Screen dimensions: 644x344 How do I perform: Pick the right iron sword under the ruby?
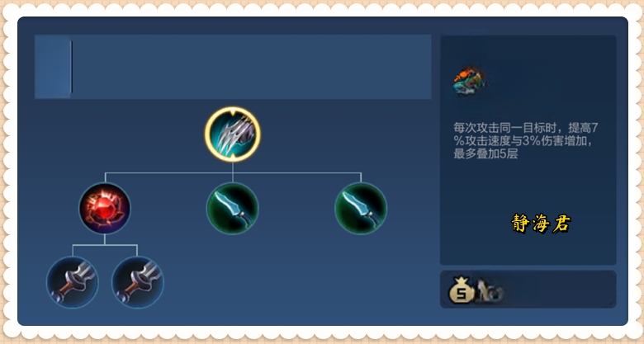click(138, 282)
